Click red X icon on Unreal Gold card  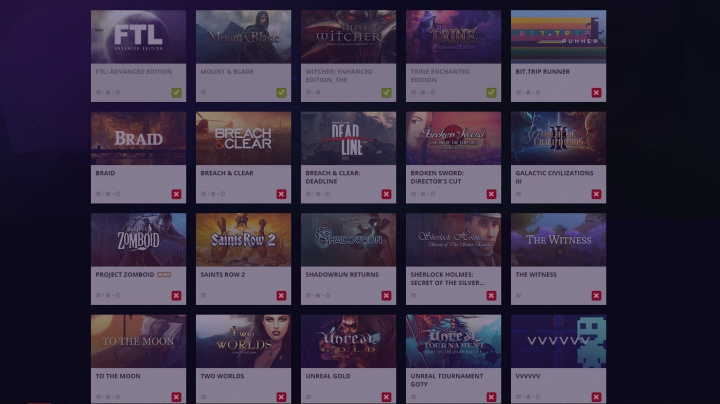coord(386,397)
